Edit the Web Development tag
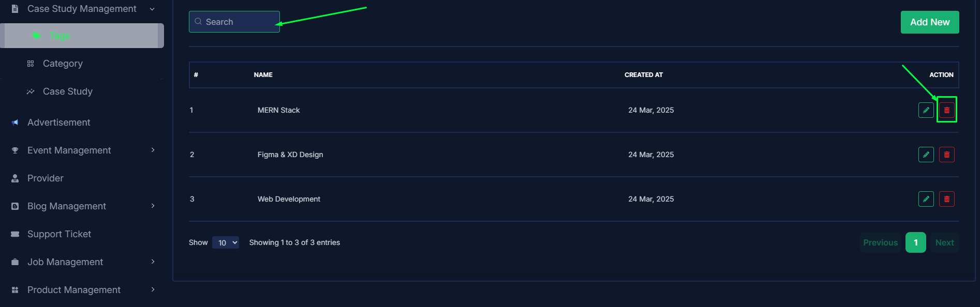The width and height of the screenshot is (980, 307). coord(926,199)
